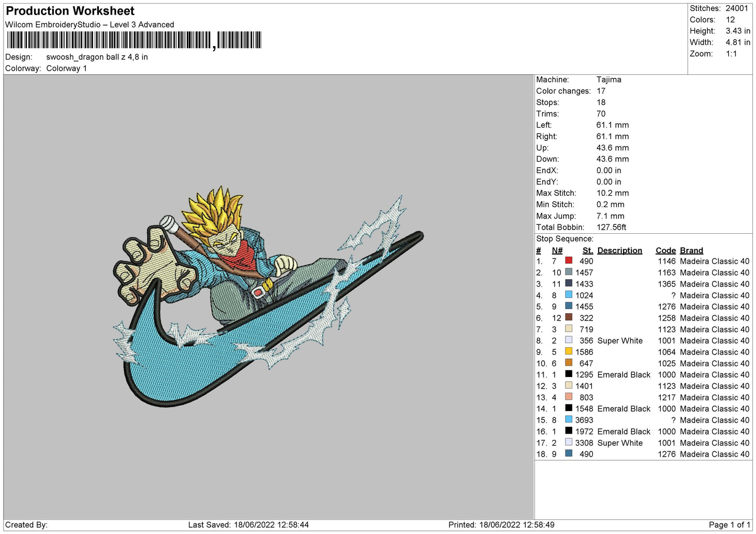Click the Description column header
756x534 pixels.
[x=619, y=251]
